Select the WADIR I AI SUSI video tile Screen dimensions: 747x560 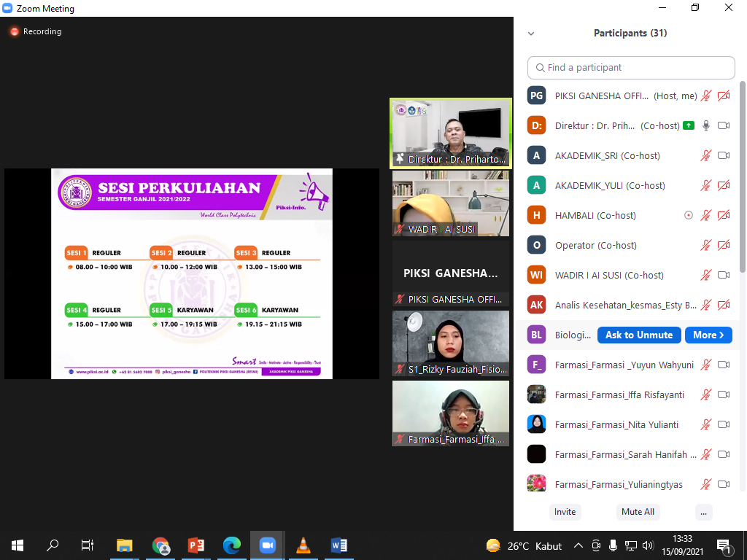click(x=451, y=203)
